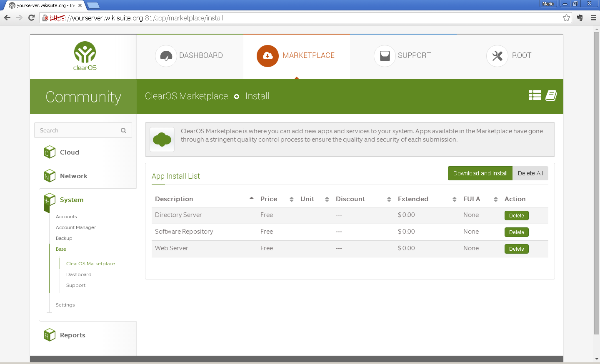Image resolution: width=600 pixels, height=364 pixels.
Task: Click the Marketplace cloud download icon
Action: click(267, 56)
